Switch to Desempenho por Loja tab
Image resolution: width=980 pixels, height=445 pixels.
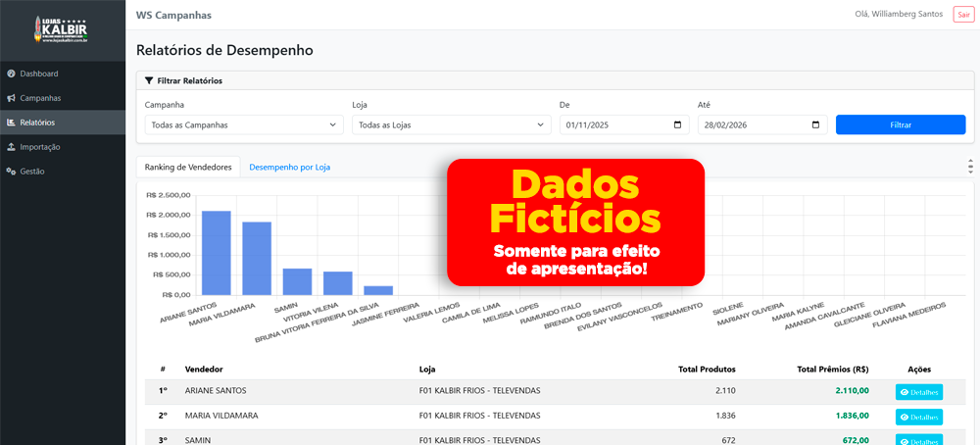tap(289, 168)
